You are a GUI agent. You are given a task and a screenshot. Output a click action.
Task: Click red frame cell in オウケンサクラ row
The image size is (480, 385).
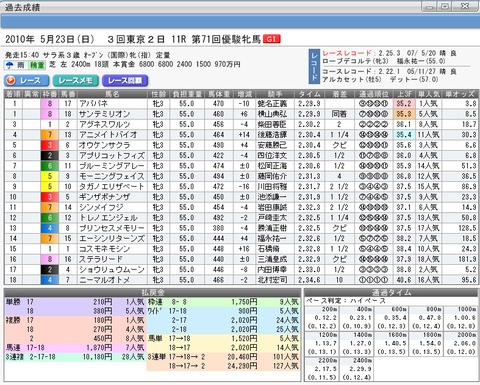[50, 145]
